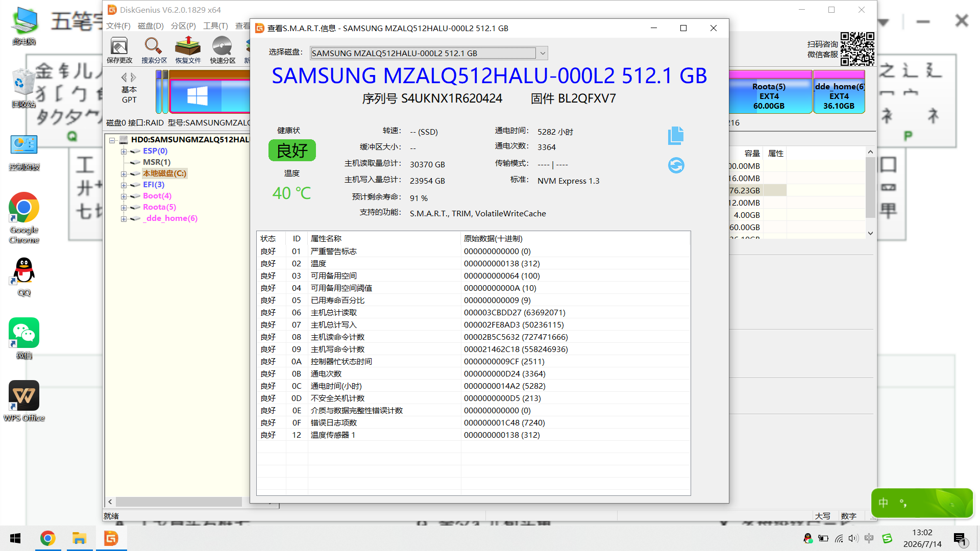Click the 保存更改 toolbar icon
Viewport: 980px width, 551px height.
click(x=119, y=50)
